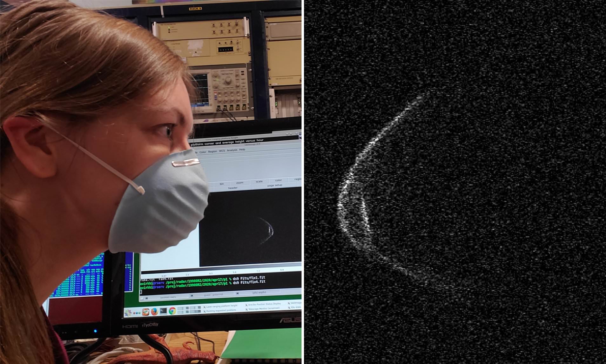Click the asteroid radar image in ds9
Screen dimensions: 606x364
tap(251, 227)
